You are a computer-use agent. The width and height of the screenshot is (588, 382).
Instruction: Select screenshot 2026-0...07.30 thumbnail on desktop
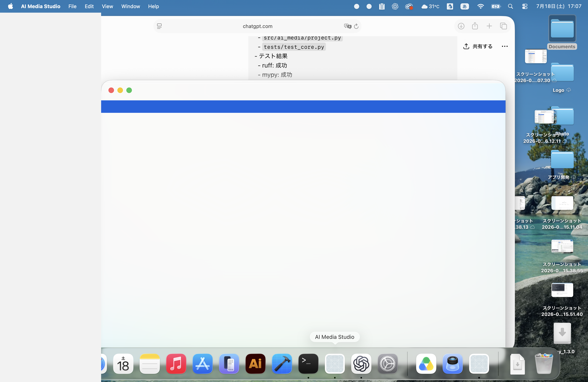point(536,56)
